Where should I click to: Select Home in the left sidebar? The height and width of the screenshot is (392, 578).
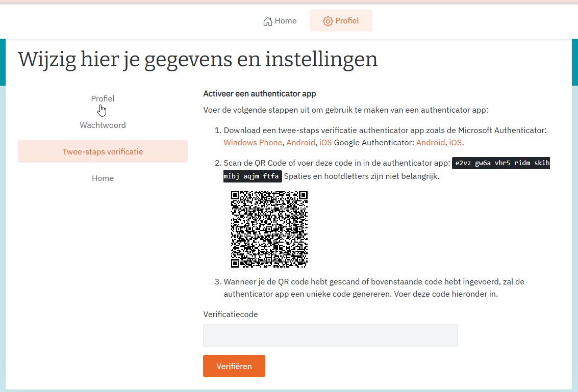(x=103, y=178)
